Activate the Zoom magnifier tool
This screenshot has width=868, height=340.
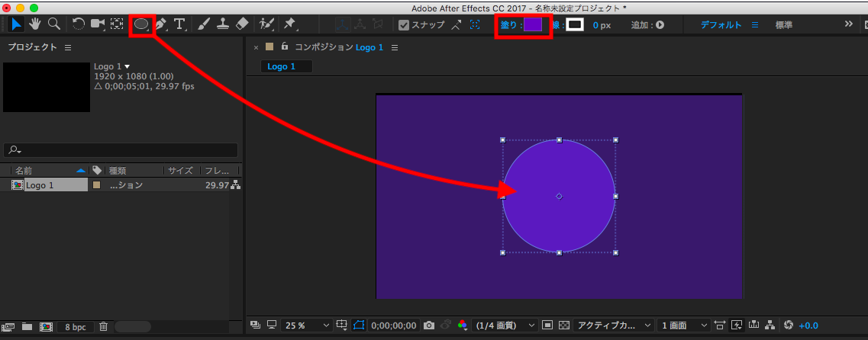[53, 24]
